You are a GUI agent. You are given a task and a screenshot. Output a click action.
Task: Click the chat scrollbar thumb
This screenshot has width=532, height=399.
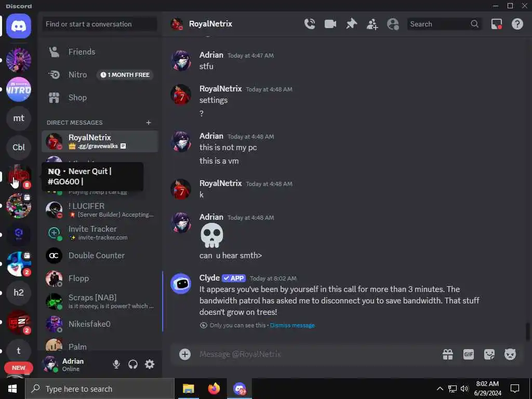pos(528,331)
